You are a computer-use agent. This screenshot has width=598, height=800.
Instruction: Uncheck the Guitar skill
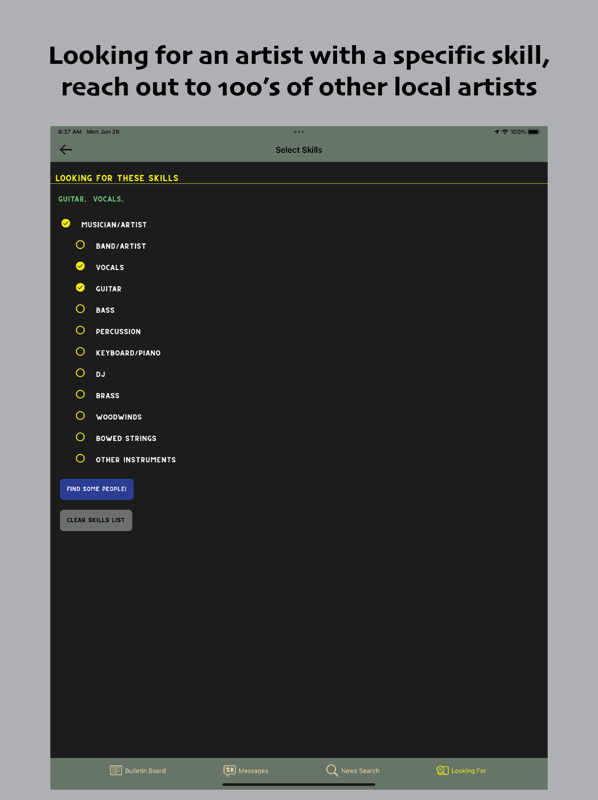pyautogui.click(x=80, y=288)
